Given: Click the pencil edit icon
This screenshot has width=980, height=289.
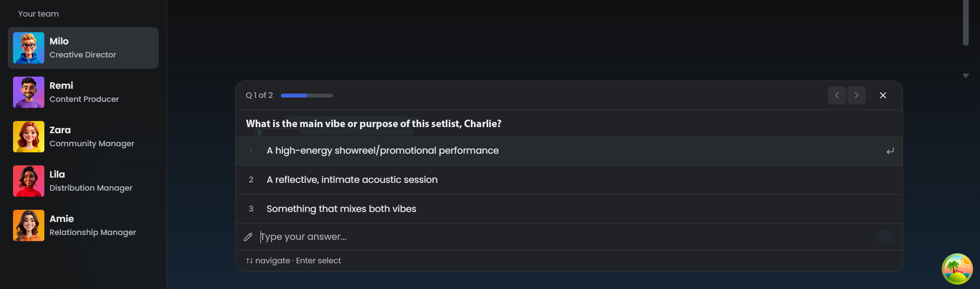Looking at the screenshot, I should point(248,237).
